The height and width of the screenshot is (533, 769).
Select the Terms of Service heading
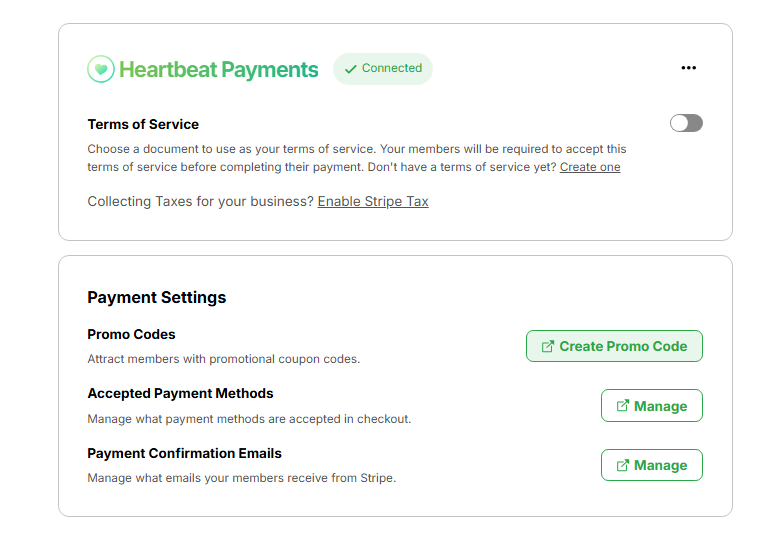[143, 125]
